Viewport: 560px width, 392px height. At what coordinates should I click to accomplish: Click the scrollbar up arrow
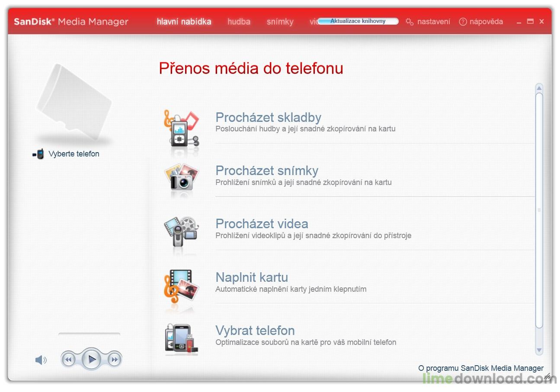(539, 88)
